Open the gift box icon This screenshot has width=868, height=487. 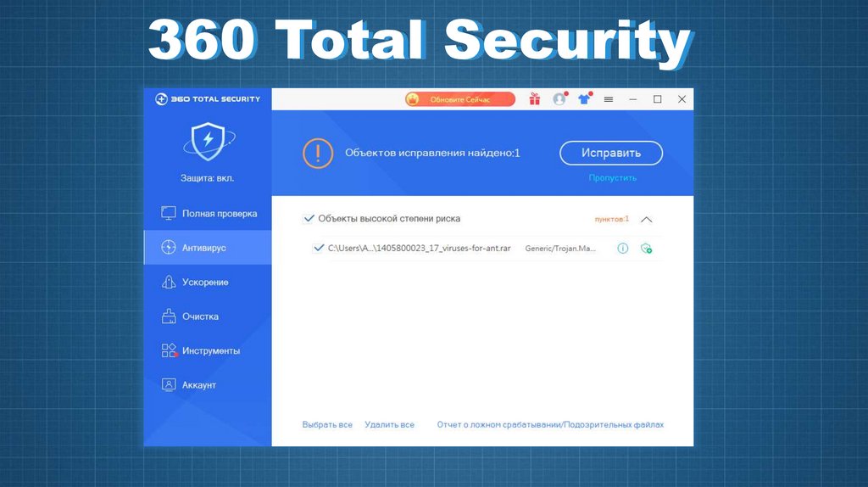tap(534, 99)
